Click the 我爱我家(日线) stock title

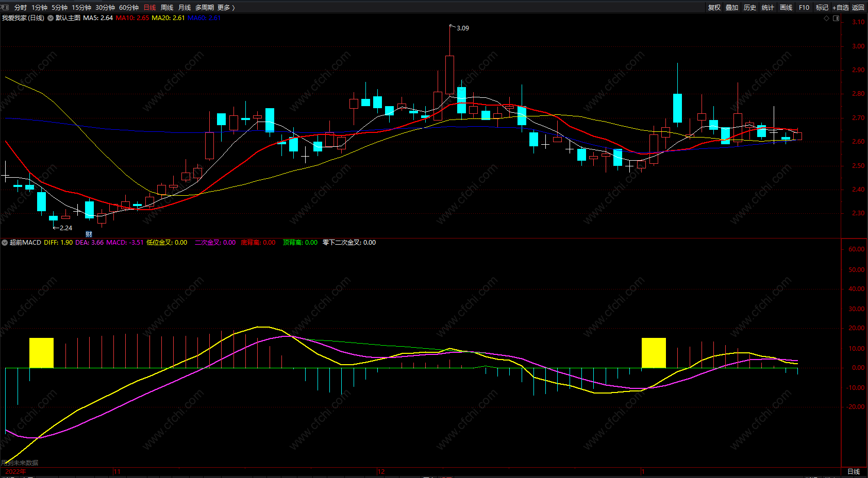coord(23,18)
